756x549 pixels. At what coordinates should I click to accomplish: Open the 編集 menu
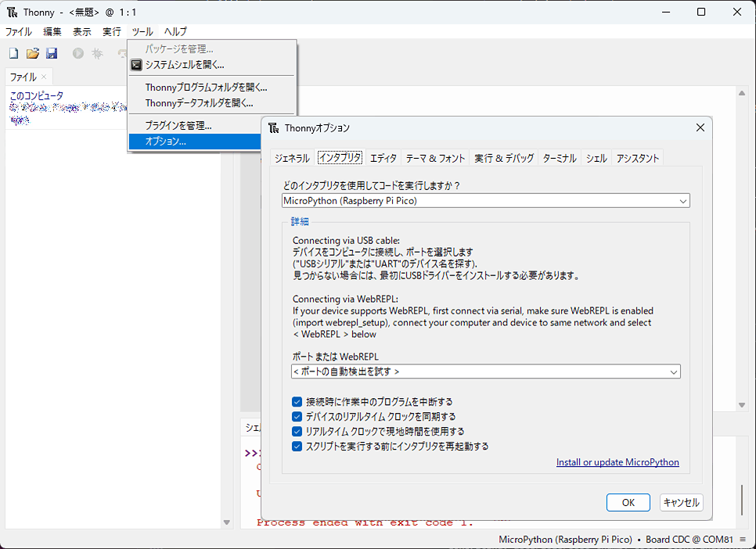pyautogui.click(x=52, y=32)
